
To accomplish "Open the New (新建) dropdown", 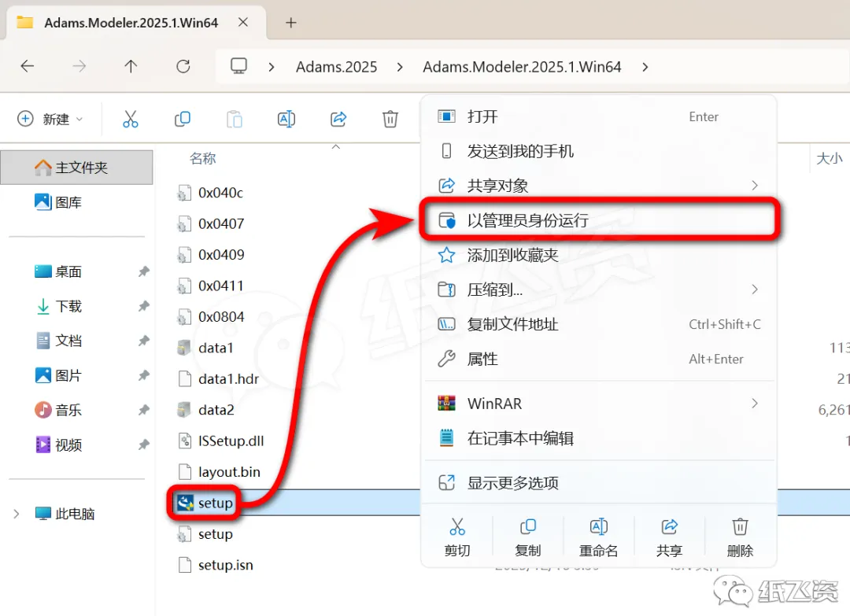I will click(51, 119).
